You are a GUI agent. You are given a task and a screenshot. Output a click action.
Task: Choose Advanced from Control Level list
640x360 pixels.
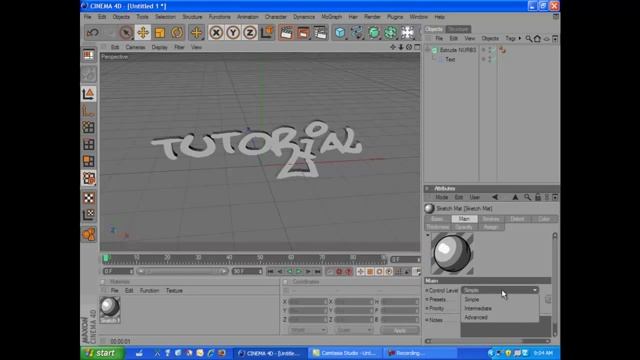(x=476, y=318)
